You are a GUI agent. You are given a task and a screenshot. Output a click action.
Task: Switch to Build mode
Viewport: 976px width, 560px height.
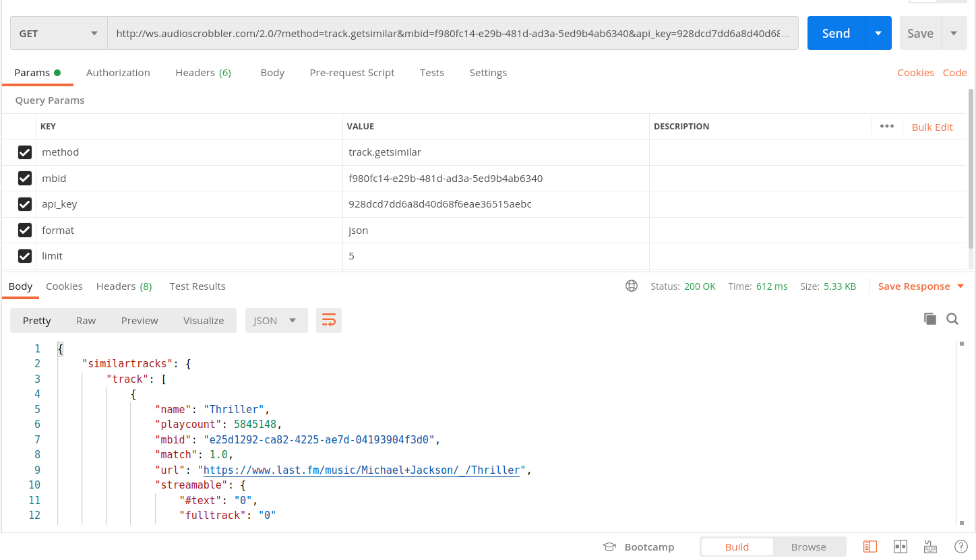pos(737,547)
